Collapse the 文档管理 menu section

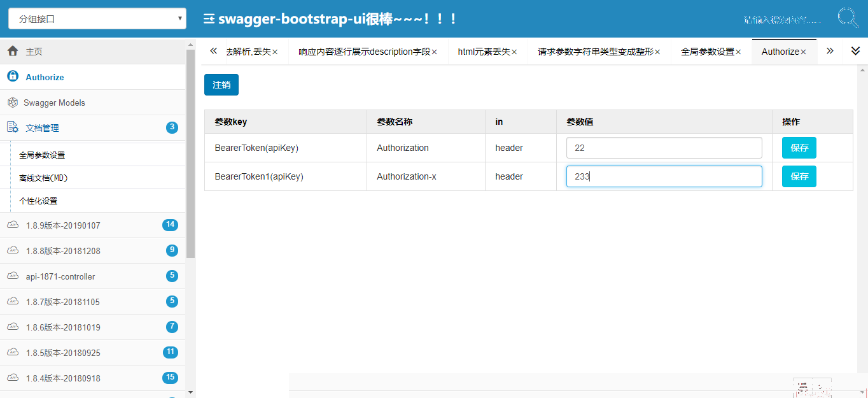pyautogui.click(x=93, y=127)
